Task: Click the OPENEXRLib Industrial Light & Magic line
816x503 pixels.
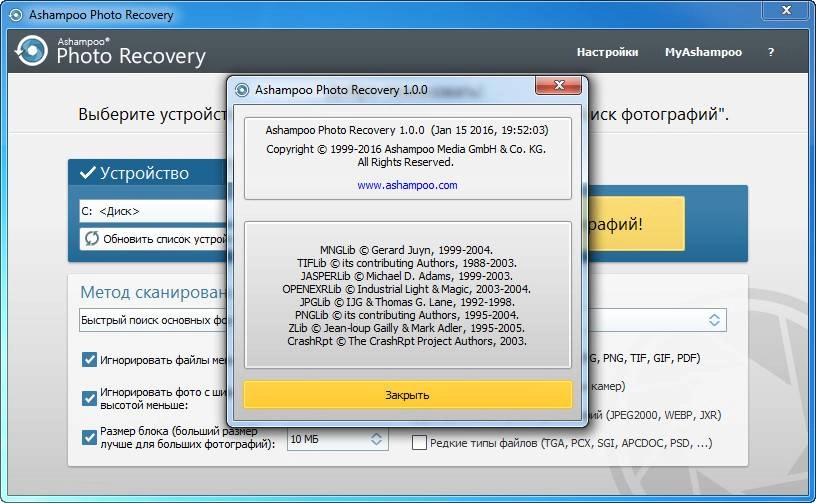Action: (x=406, y=289)
